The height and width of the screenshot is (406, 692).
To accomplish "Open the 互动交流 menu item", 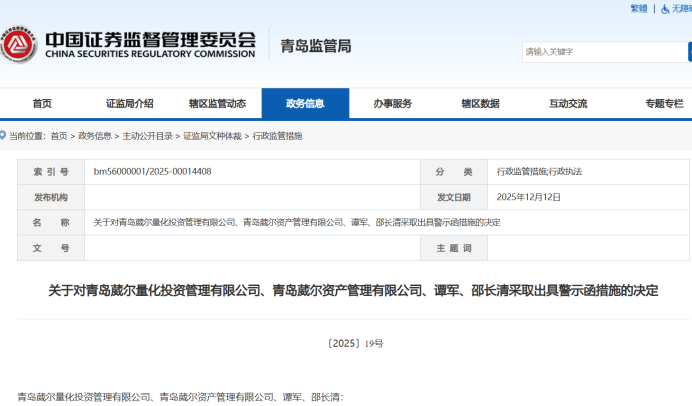I will pyautogui.click(x=568, y=104).
